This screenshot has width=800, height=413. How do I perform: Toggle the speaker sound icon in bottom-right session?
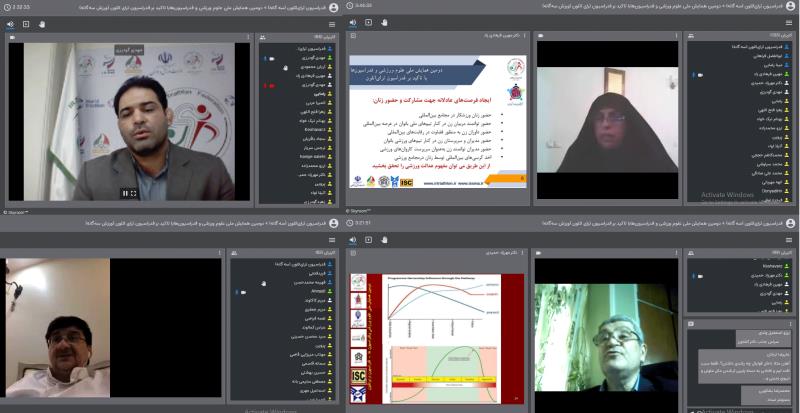coord(353,240)
